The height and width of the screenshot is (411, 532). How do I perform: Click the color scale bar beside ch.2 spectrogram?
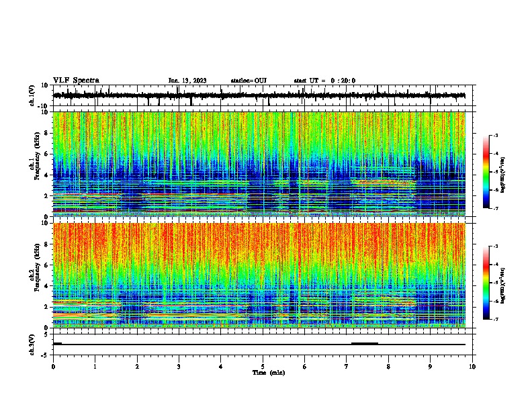486,283
